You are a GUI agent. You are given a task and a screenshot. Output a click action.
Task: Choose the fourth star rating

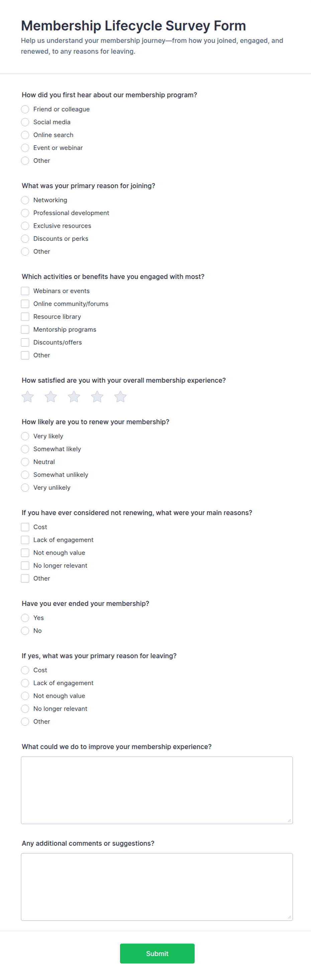point(97,396)
